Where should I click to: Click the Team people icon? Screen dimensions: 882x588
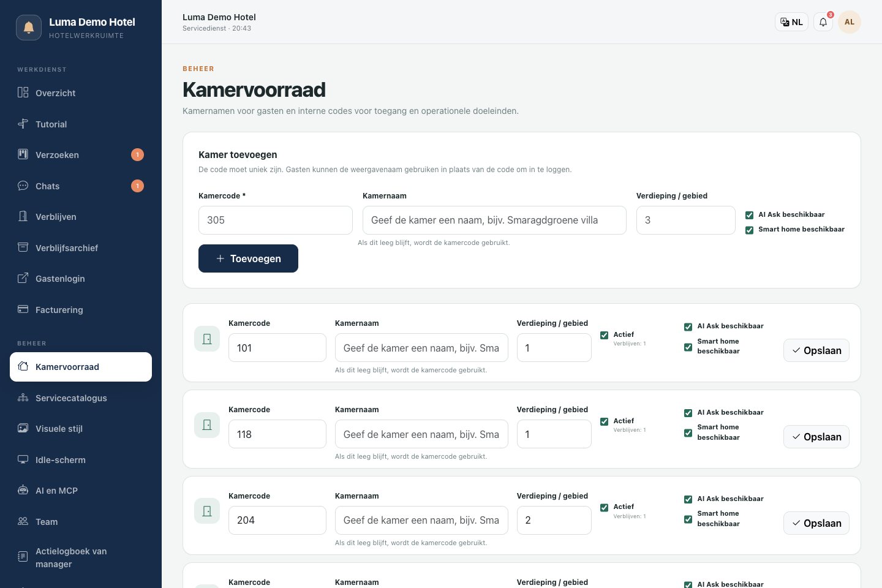[x=23, y=521]
